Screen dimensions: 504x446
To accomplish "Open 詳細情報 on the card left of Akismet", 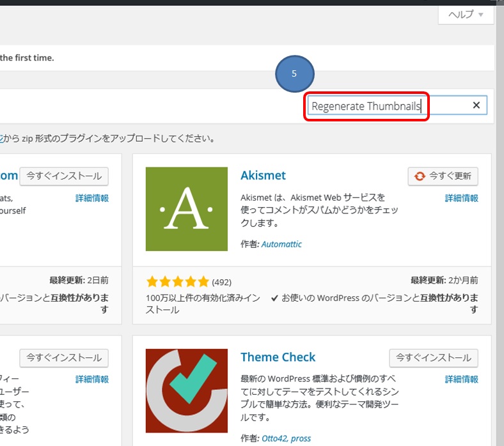I will [91, 198].
